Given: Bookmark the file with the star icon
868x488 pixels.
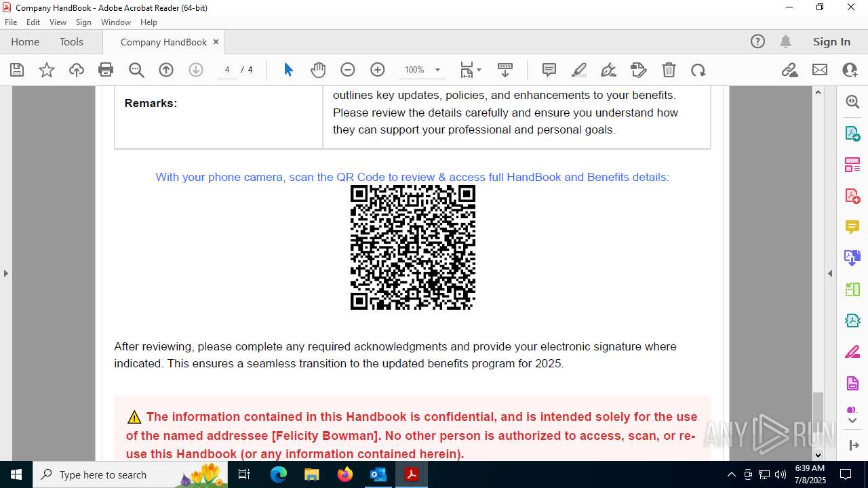Looking at the screenshot, I should (47, 70).
